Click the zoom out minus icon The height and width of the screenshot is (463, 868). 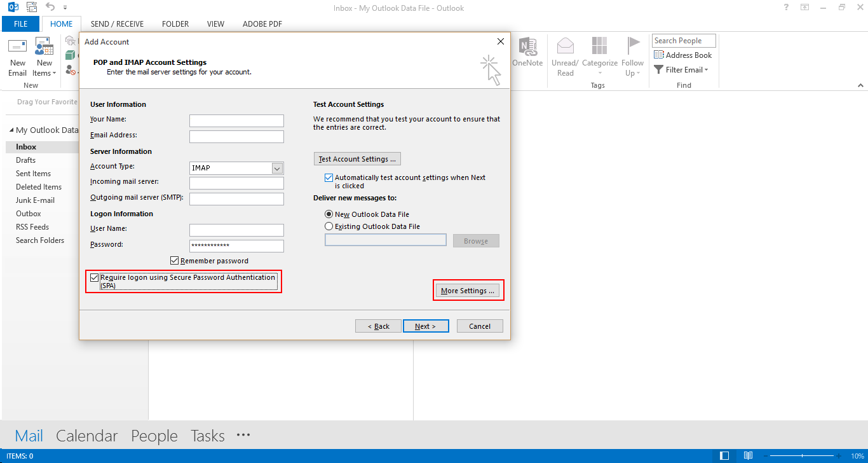(765, 456)
